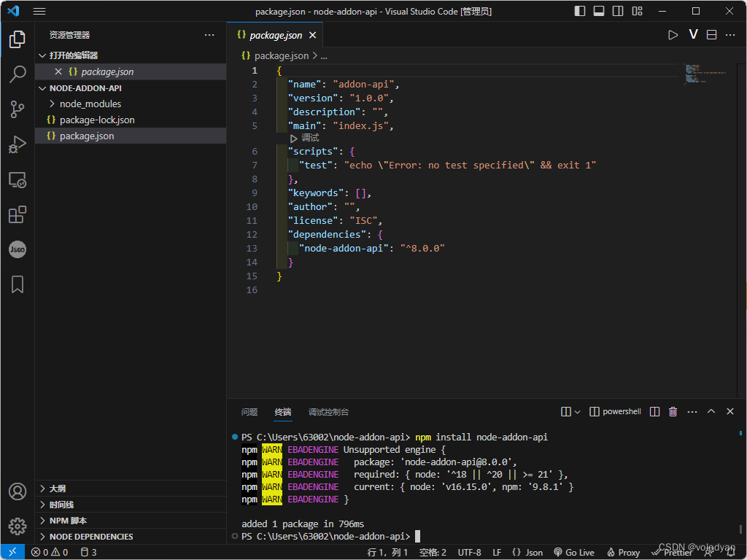Viewport: 747px width, 560px height.
Task: Open the Explorer view in activity bar
Action: pos(18,39)
